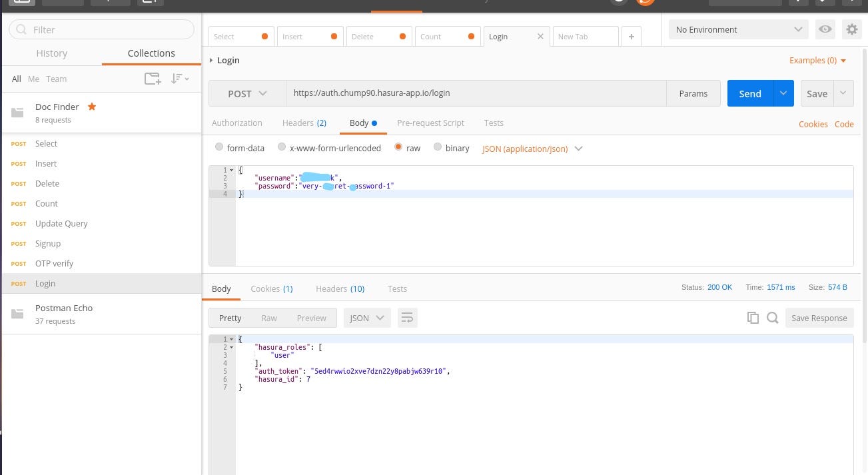Open the response Headers (10) tab
This screenshot has height=475, width=868.
tap(340, 288)
